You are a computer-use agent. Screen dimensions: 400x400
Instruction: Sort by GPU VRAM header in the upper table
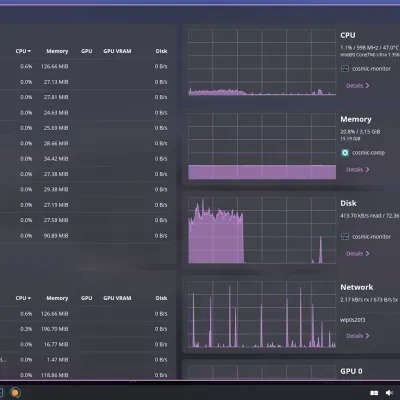click(117, 51)
